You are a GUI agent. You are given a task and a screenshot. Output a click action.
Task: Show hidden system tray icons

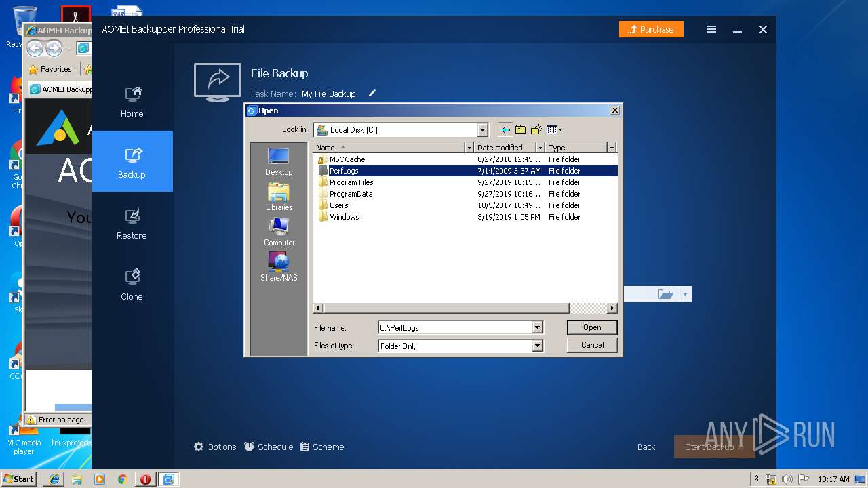point(756,479)
